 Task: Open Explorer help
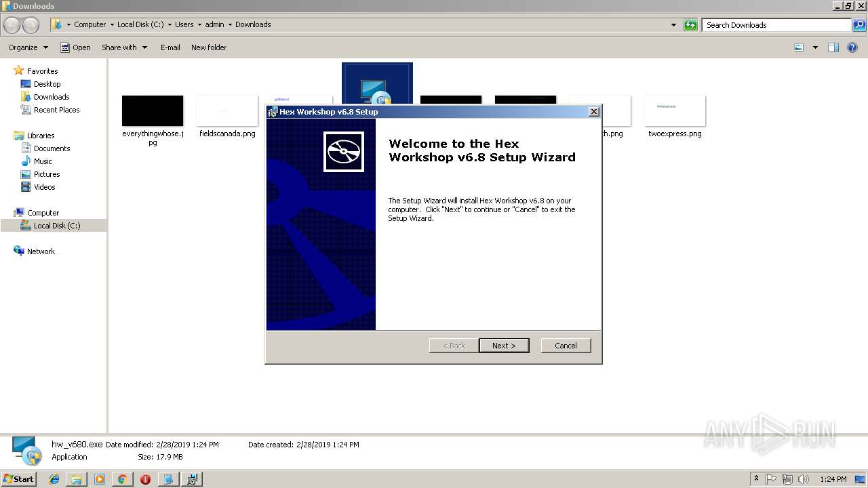(x=852, y=47)
